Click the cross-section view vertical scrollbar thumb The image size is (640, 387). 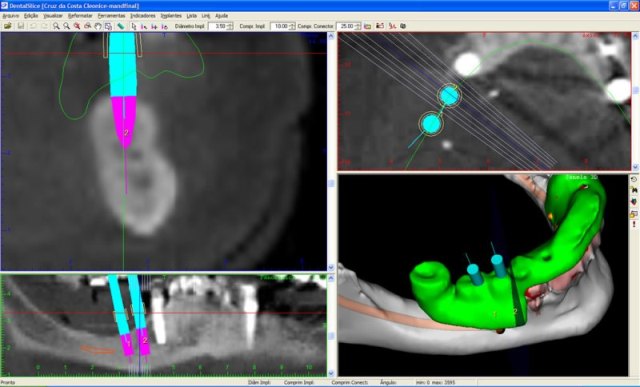point(331,184)
